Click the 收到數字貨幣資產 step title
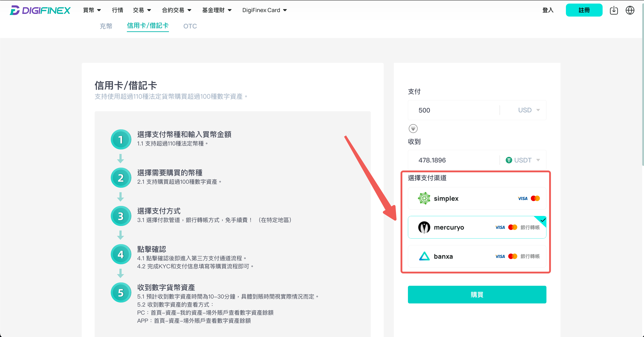 [166, 287]
